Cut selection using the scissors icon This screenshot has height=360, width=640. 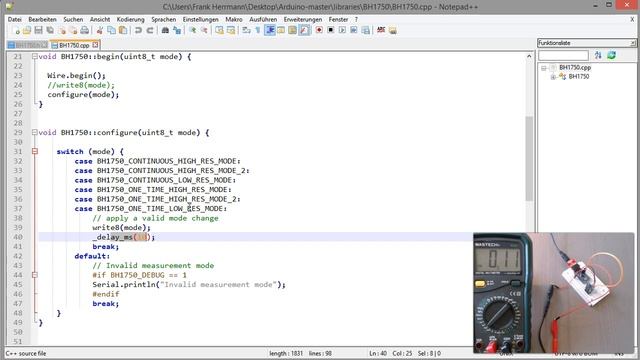point(100,30)
